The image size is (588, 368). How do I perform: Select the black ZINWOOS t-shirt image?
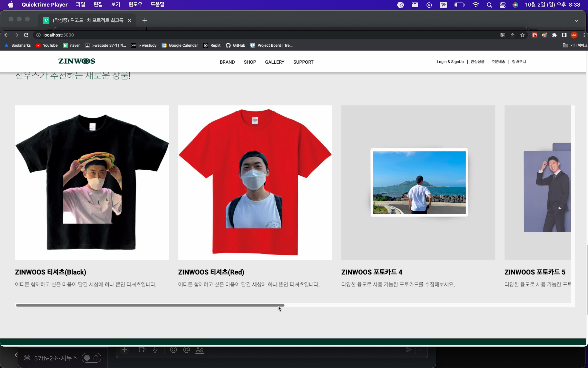(x=92, y=182)
